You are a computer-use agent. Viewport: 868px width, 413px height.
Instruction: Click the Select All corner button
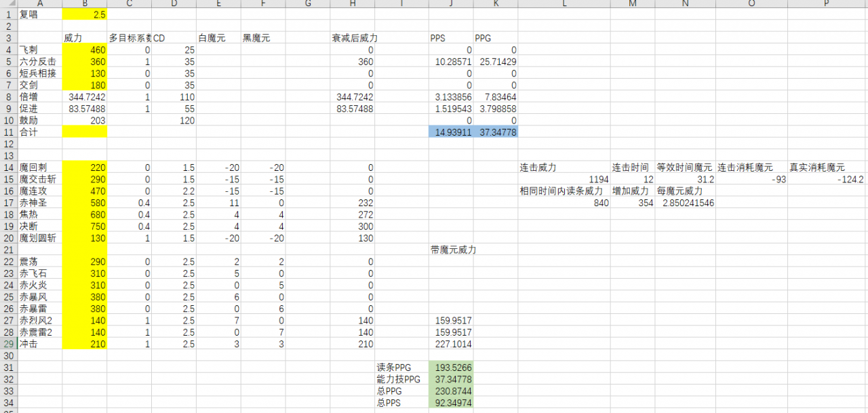point(12,4)
